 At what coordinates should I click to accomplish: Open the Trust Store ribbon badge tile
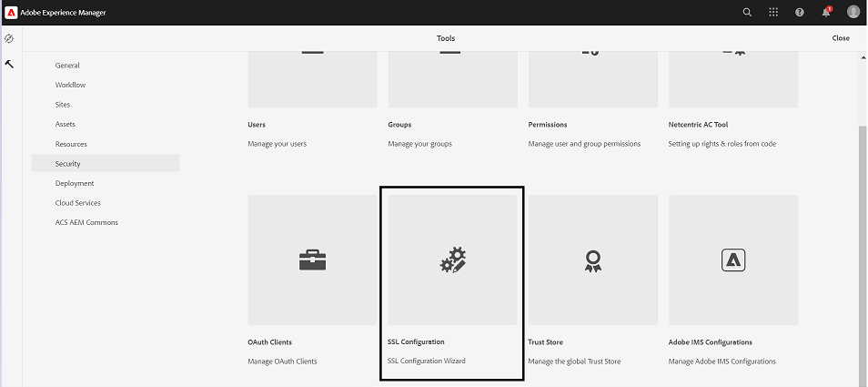[592, 260]
